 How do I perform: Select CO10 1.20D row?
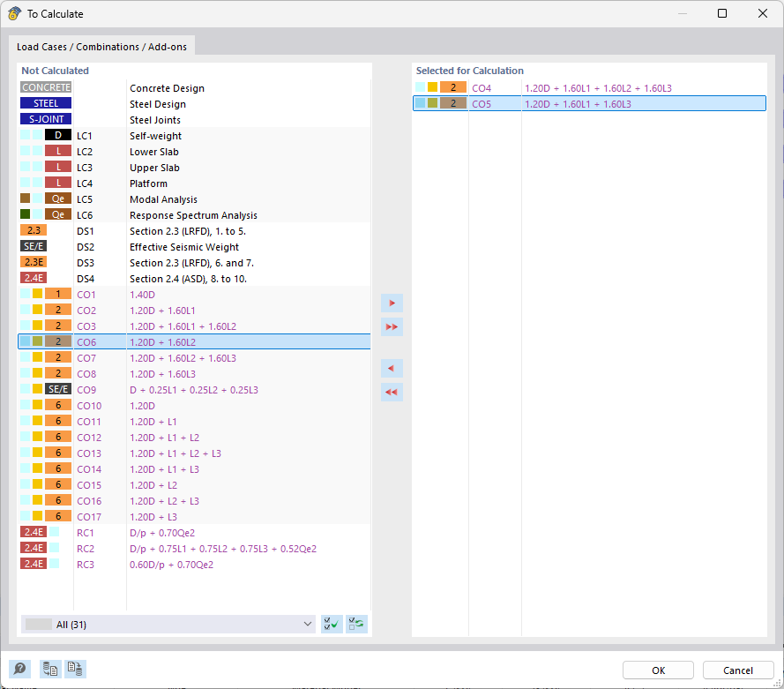click(195, 406)
